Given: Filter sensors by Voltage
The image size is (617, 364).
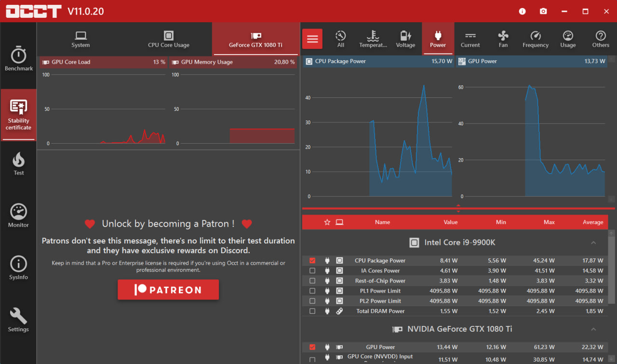Looking at the screenshot, I should click(x=405, y=39).
